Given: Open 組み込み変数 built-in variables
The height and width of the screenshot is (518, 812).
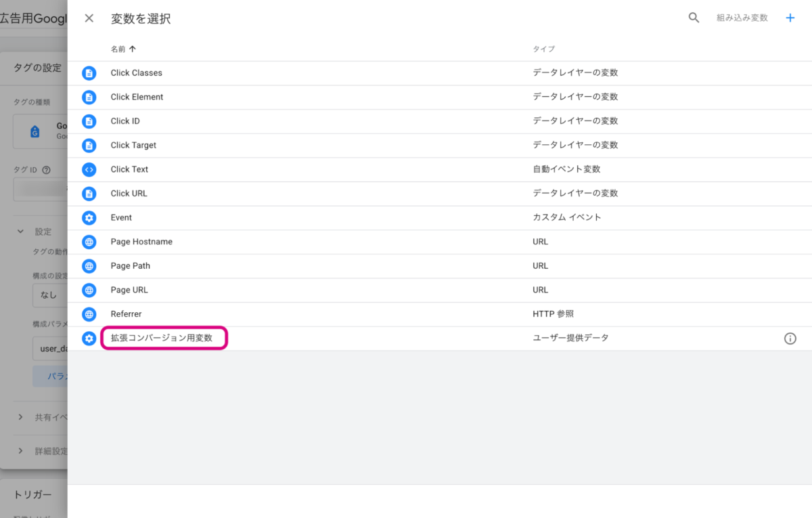Looking at the screenshot, I should (x=742, y=18).
